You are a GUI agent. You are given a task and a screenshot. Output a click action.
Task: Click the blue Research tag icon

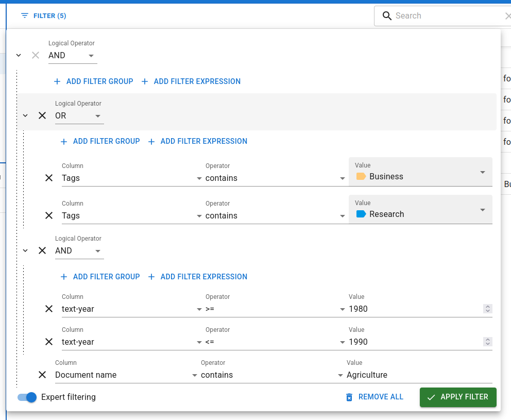361,214
